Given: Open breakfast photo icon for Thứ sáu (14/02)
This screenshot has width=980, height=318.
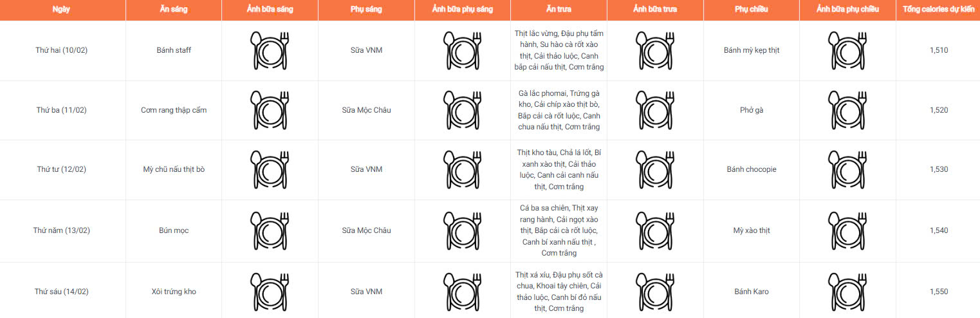Looking at the screenshot, I should pos(270,292).
